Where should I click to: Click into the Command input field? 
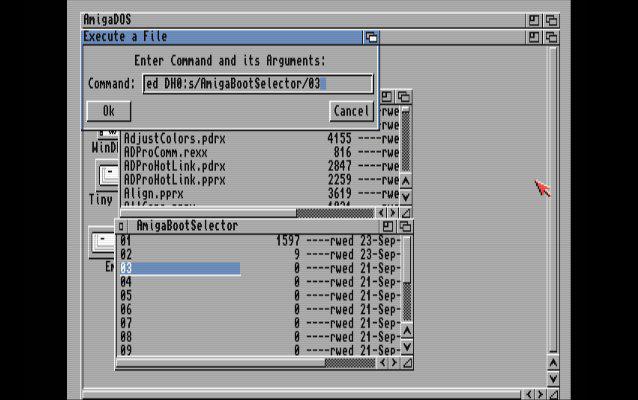[258, 84]
